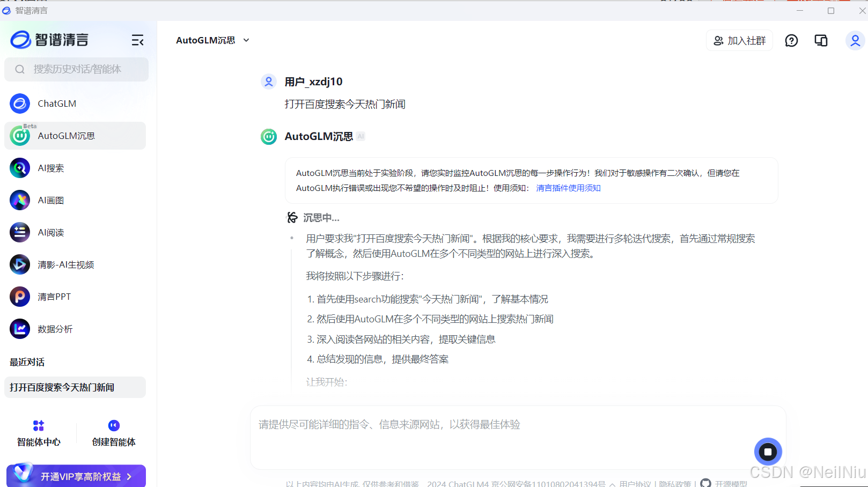
Task: Click the 让我开始 text
Action: (327, 382)
